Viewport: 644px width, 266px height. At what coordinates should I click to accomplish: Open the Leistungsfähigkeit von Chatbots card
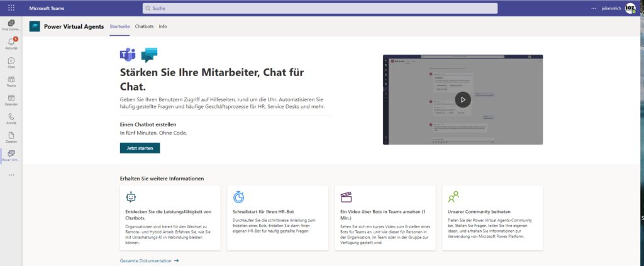[170, 218]
